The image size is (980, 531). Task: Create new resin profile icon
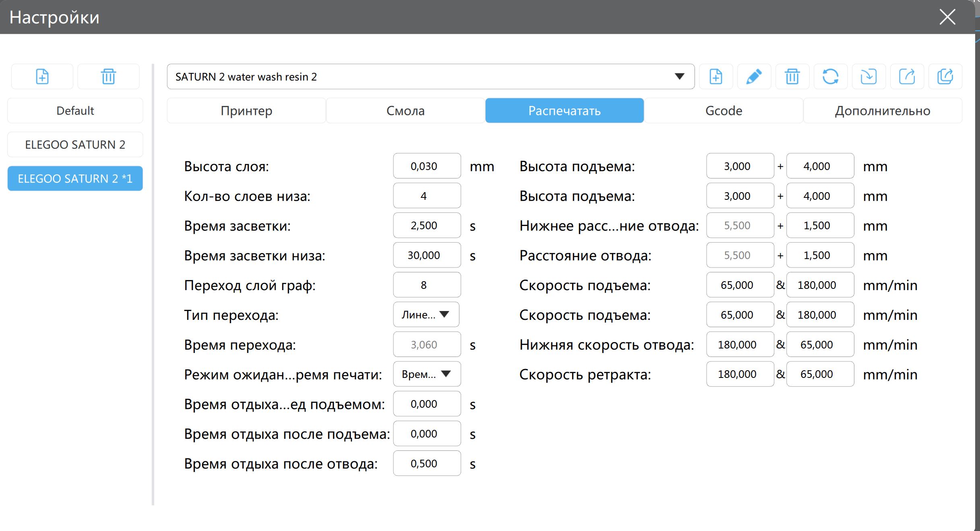tap(715, 77)
